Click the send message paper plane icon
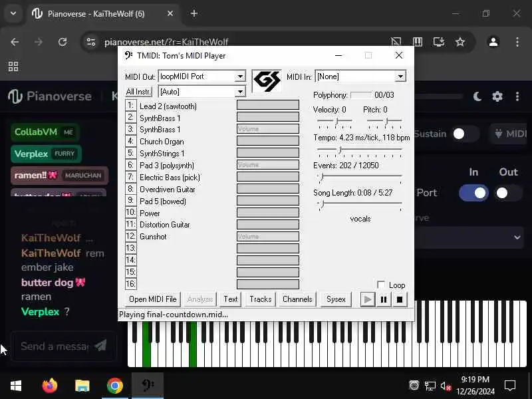 click(101, 346)
